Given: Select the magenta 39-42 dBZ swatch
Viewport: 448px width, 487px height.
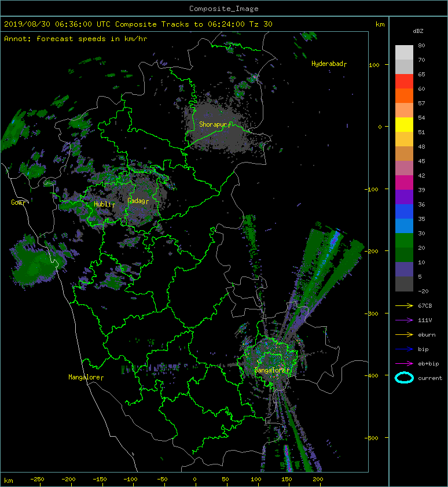Looking at the screenshot, I should [x=404, y=183].
